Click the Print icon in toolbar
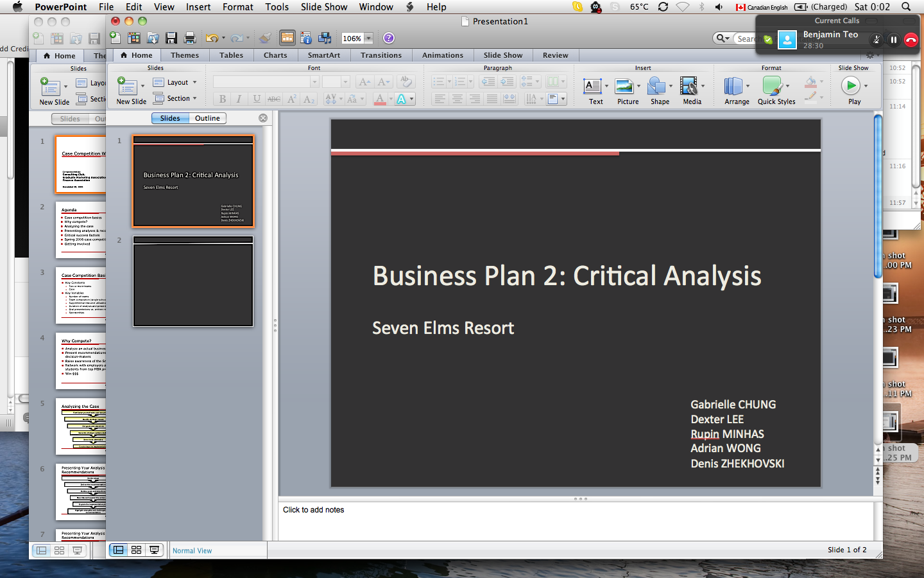924x578 pixels. (x=190, y=38)
